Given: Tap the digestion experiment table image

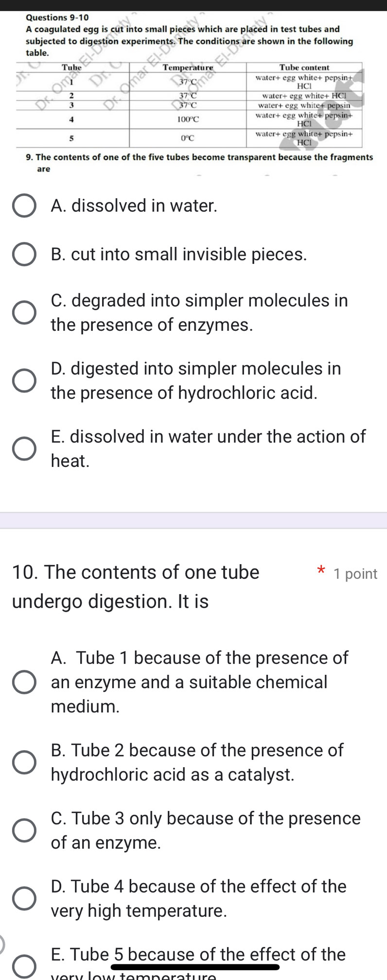Looking at the screenshot, I should [190, 104].
